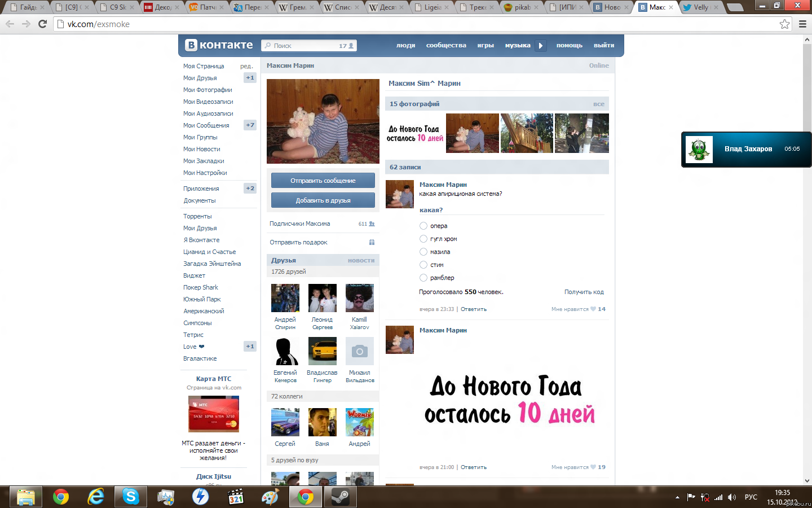
Task: Click the VKontakte logo in header
Action: click(219, 45)
